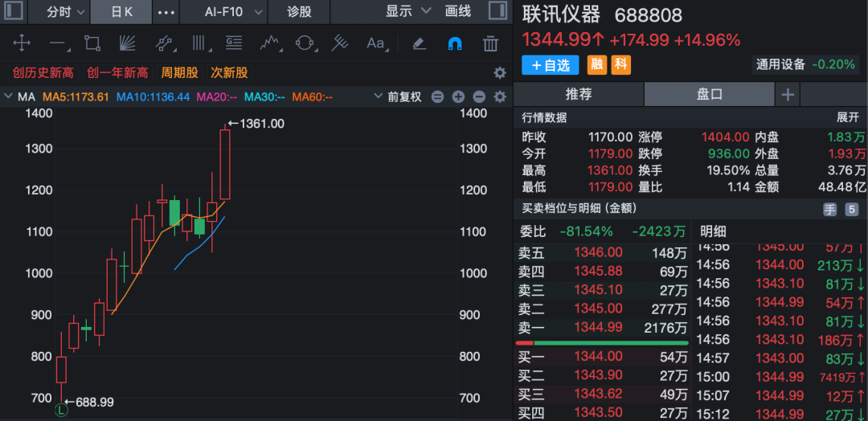
Task: Toggle the 5 levels depth button
Action: click(x=851, y=209)
